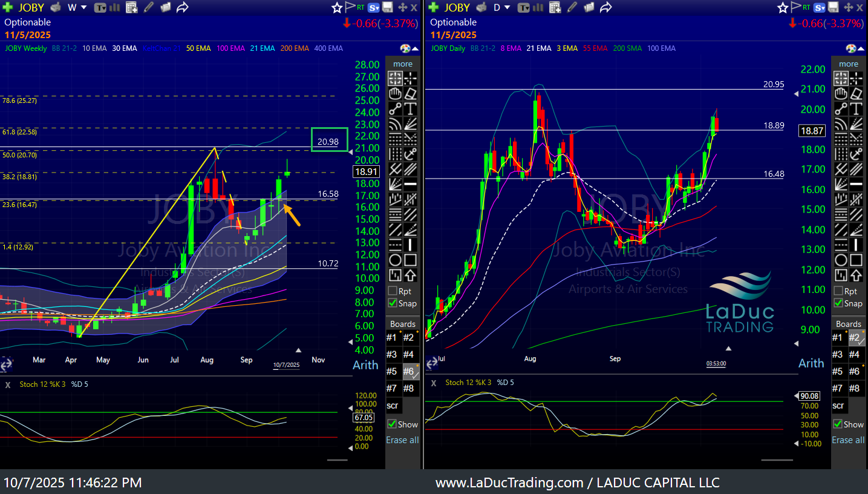Click 'Erase all' in daily toolbar

click(x=848, y=440)
